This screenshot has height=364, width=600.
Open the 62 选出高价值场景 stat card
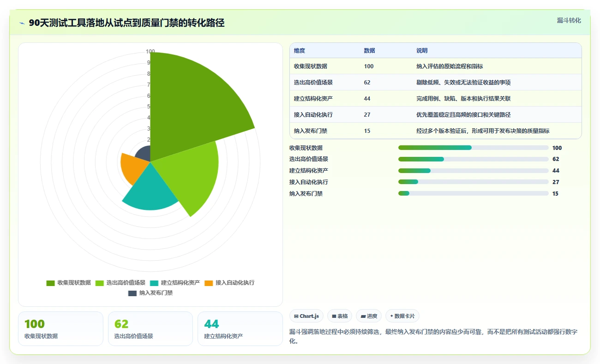150,328
